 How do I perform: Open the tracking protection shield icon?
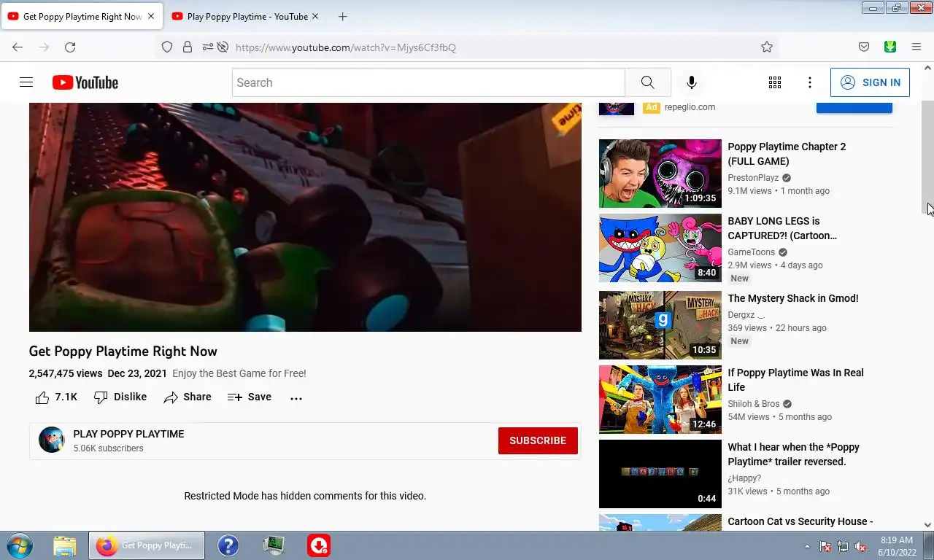click(x=167, y=47)
